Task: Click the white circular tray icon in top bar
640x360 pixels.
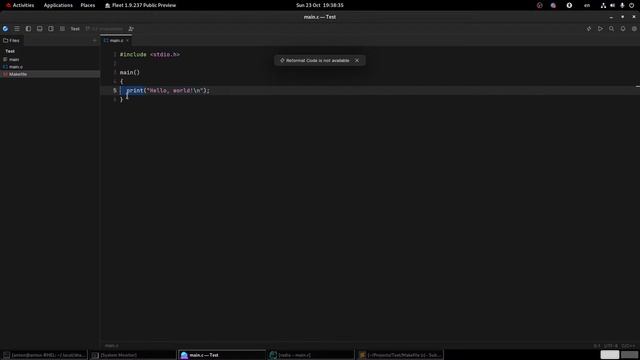Action: [x=569, y=5]
